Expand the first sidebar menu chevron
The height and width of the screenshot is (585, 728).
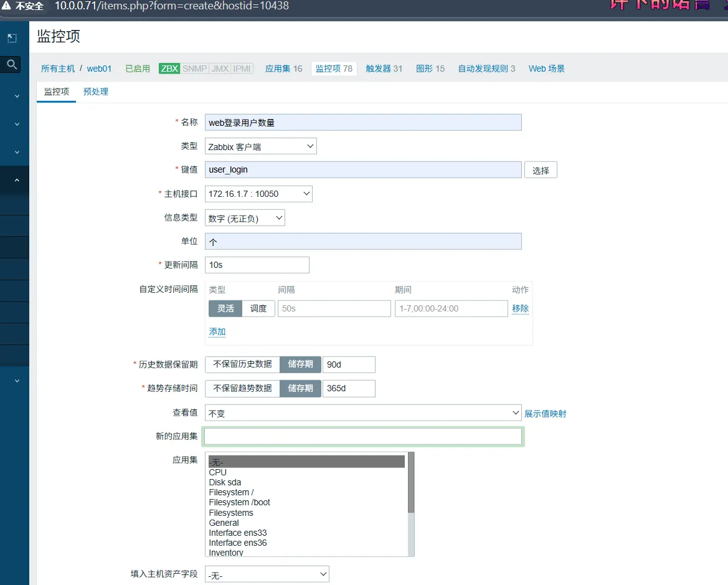tap(17, 96)
